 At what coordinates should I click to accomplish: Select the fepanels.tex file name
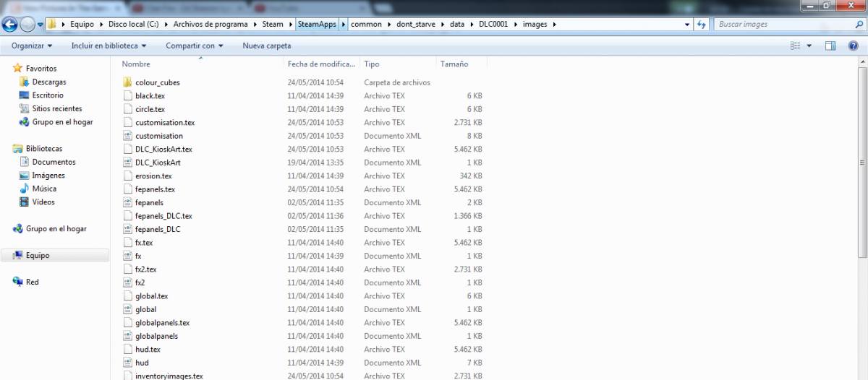pyautogui.click(x=156, y=189)
